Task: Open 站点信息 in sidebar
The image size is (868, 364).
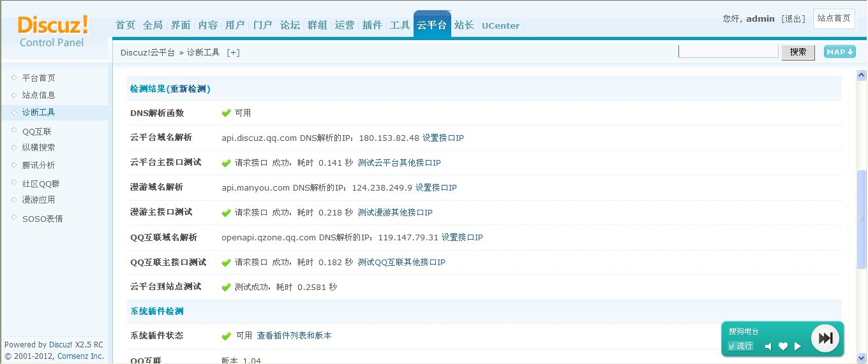Action: tap(39, 95)
